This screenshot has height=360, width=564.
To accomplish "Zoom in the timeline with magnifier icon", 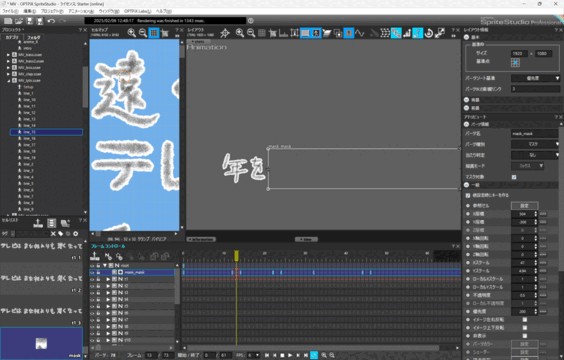I will coord(324,355).
